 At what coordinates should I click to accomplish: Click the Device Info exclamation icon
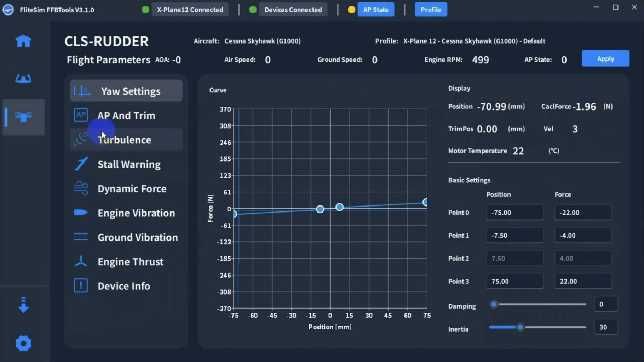tap(81, 285)
